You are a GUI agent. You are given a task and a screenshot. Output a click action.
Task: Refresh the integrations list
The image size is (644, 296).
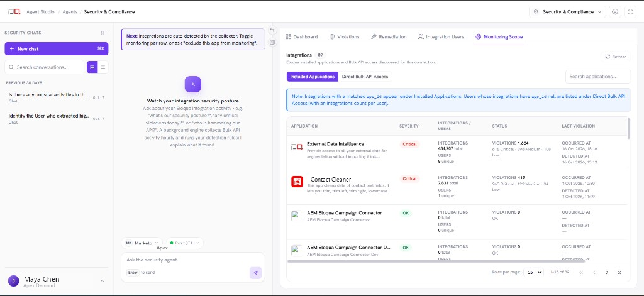[616, 57]
